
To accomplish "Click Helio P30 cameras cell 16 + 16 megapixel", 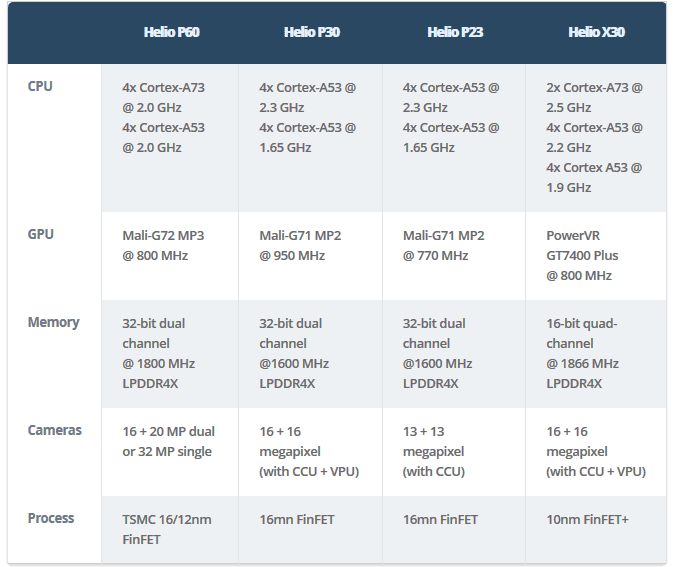I will [x=310, y=452].
